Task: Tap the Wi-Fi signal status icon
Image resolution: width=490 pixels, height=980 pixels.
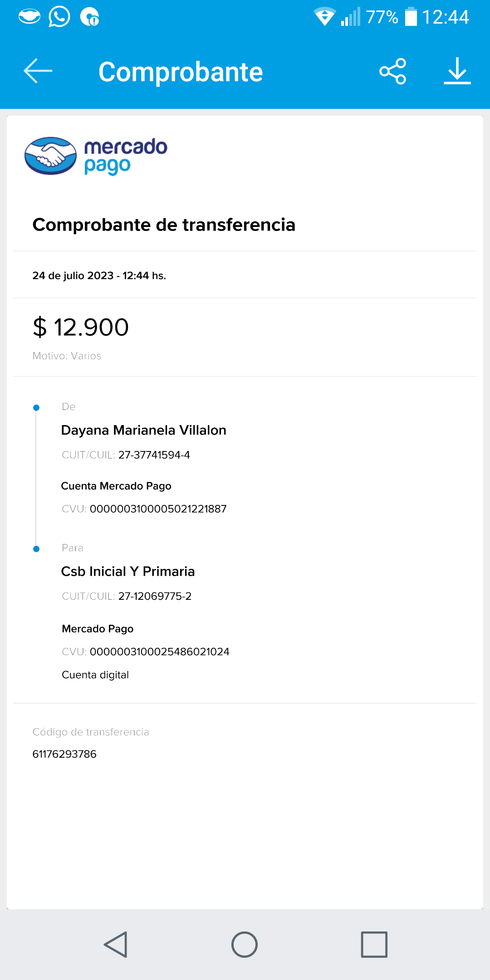Action: 324,17
